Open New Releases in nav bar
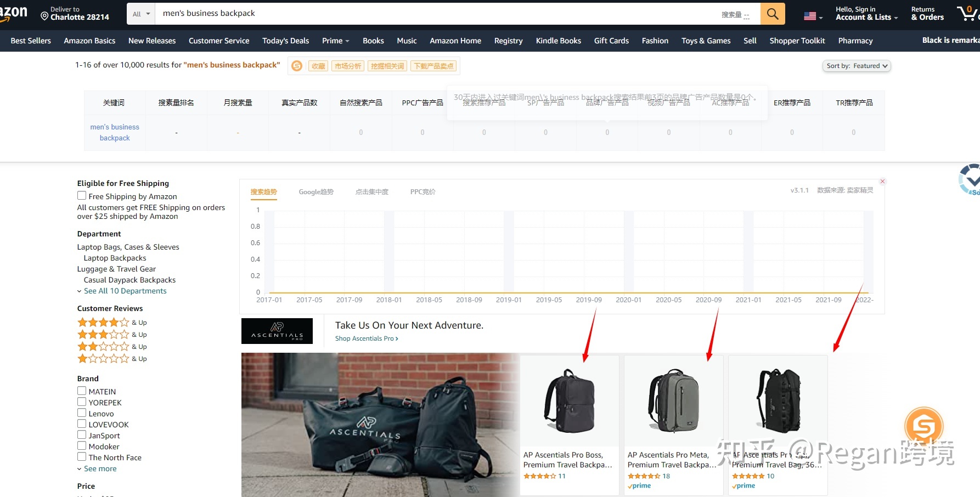The height and width of the screenshot is (497, 980). (x=152, y=41)
